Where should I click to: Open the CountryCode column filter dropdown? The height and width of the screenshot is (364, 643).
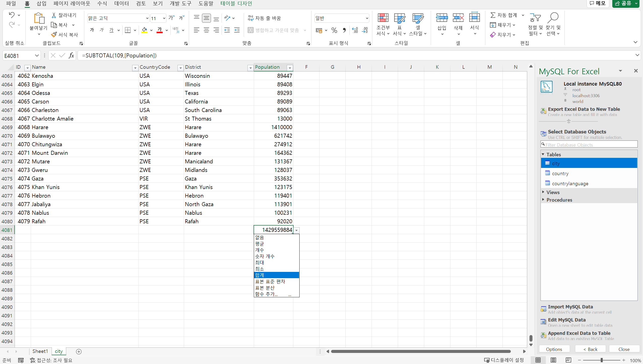180,68
